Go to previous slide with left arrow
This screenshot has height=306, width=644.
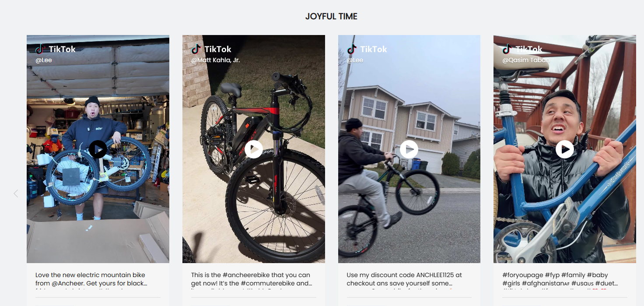16,193
